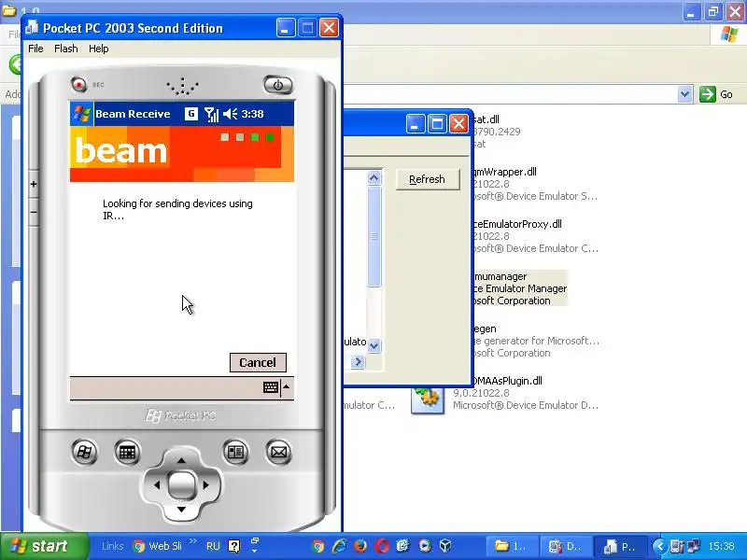
Task: Minimize the Device Emulator Manager window
Action: click(415, 124)
